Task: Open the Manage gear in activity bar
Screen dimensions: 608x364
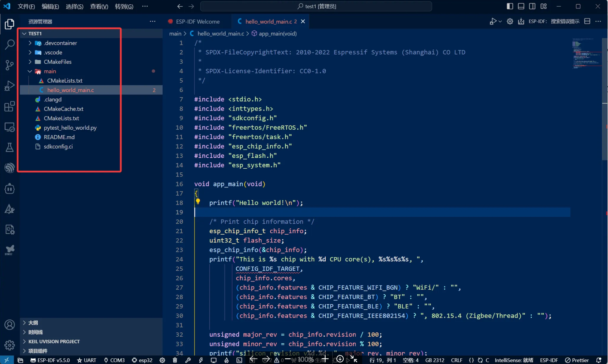Action: click(x=9, y=345)
